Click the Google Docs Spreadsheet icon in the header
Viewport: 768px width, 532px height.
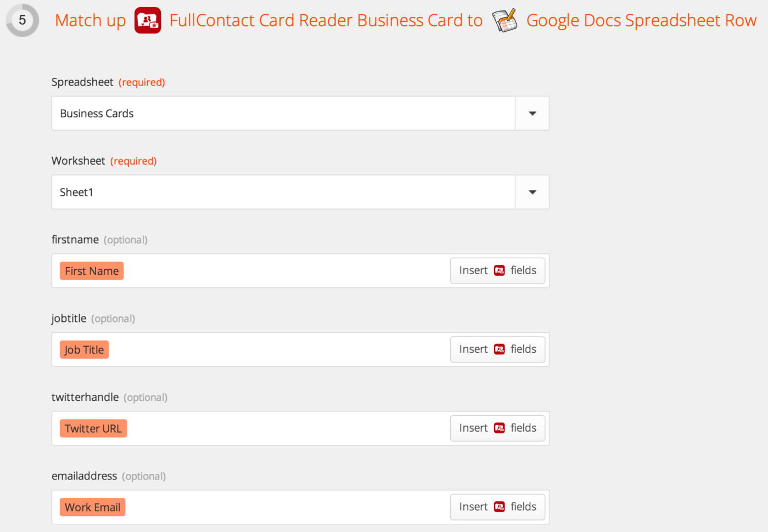(x=504, y=20)
